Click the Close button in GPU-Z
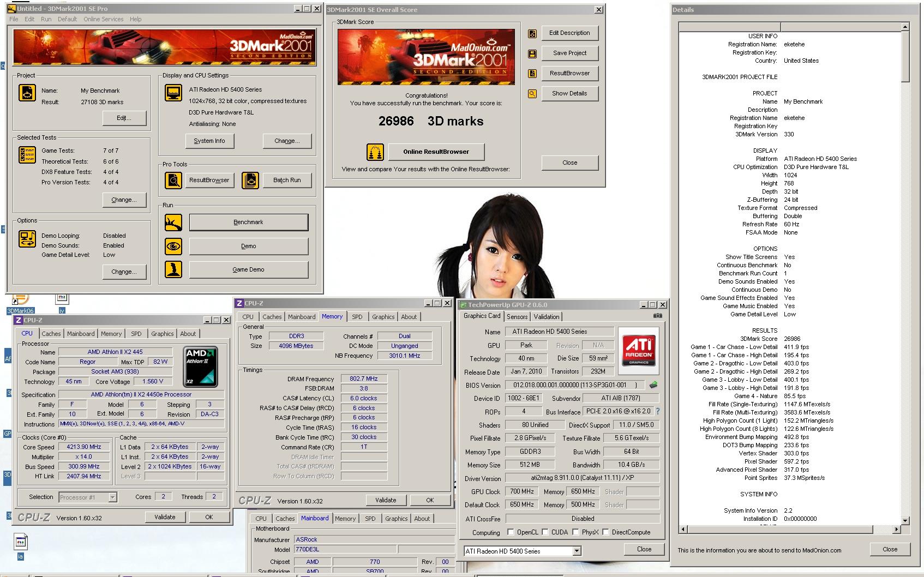The image size is (924, 577). 644,549
